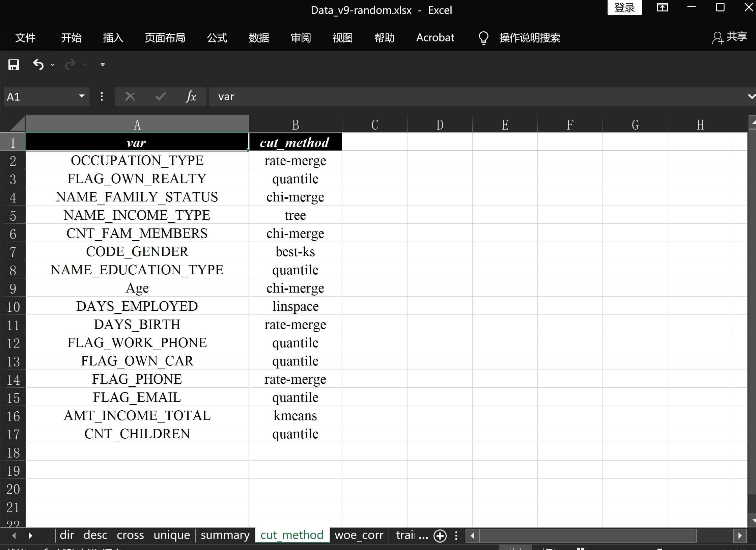Open the Undo history dropdown arrow
756x550 pixels.
coord(53,64)
